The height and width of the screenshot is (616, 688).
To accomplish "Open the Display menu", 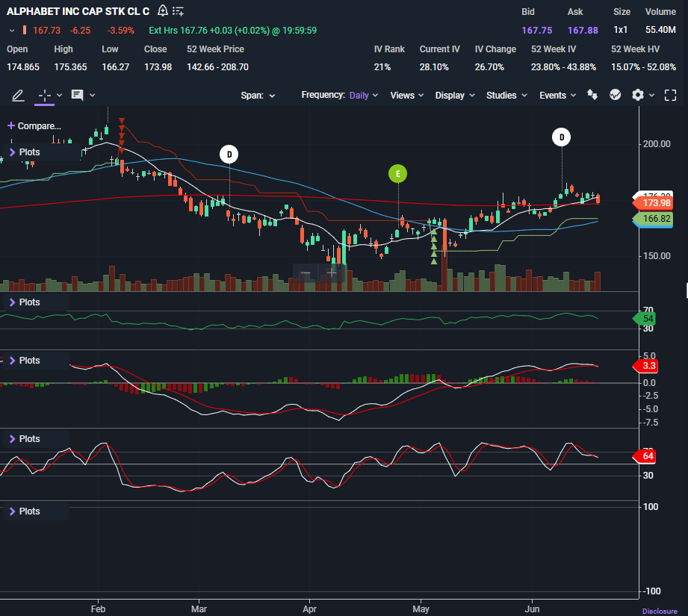I will [x=455, y=95].
